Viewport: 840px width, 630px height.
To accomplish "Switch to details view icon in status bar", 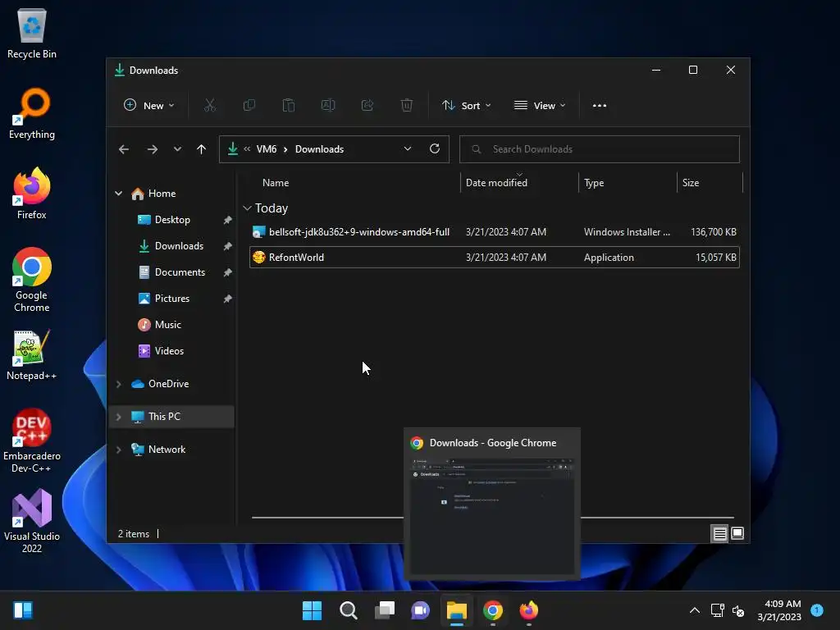I will 719,533.
